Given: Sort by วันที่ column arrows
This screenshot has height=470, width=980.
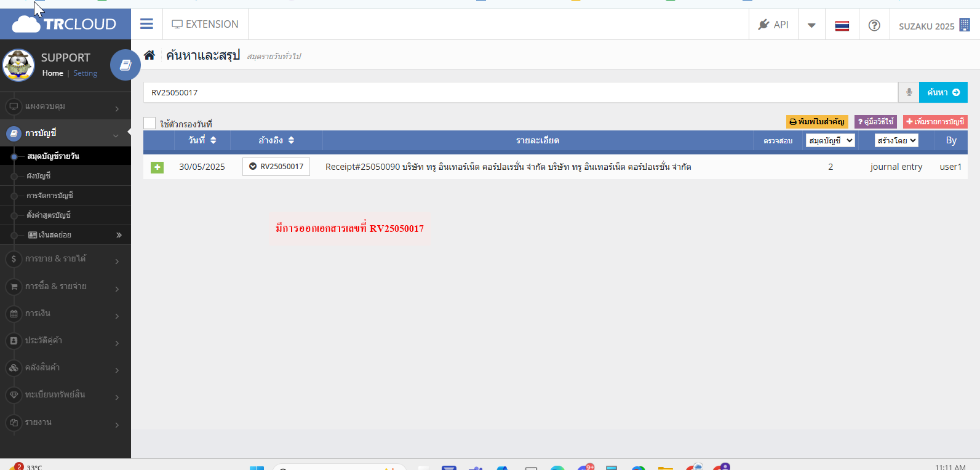Looking at the screenshot, I should pyautogui.click(x=213, y=140).
